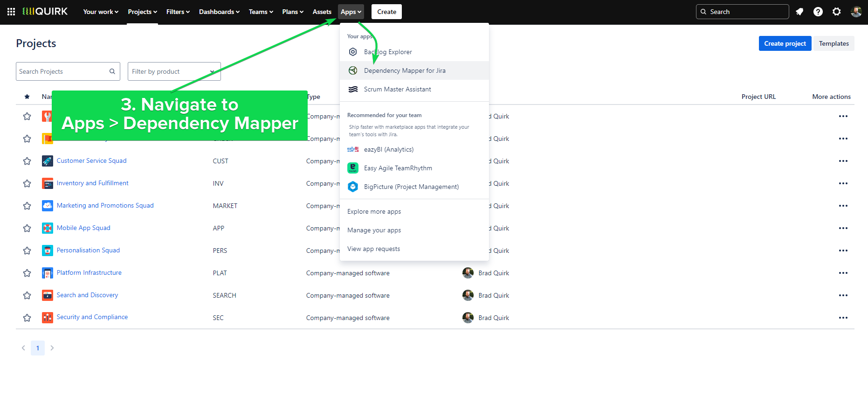Click the Platform Infrastructure project icon
The width and height of the screenshot is (868, 418).
point(48,273)
